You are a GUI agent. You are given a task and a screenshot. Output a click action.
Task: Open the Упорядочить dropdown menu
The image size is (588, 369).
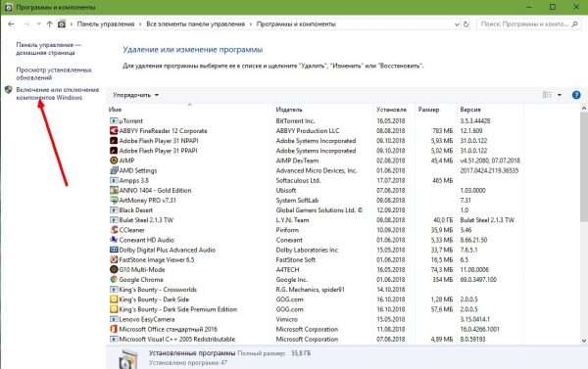click(x=136, y=95)
